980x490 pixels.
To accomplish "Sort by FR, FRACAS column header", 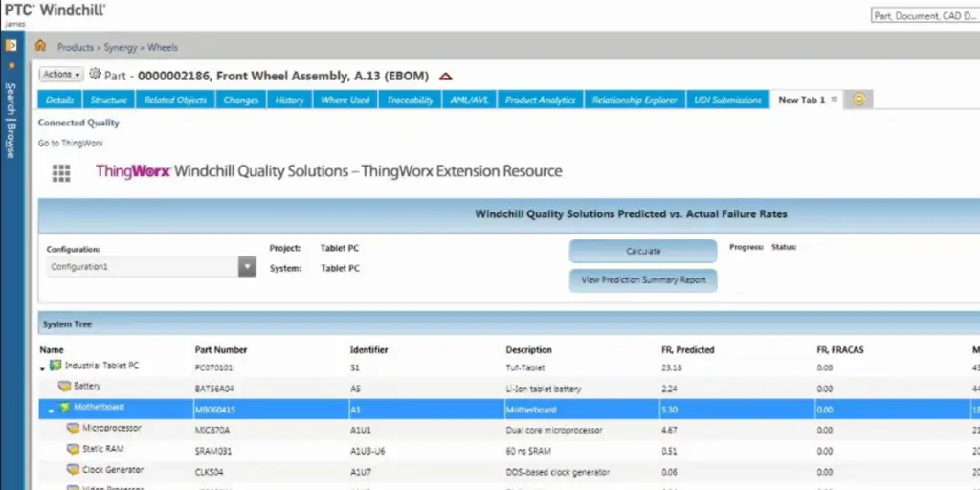I will click(840, 349).
